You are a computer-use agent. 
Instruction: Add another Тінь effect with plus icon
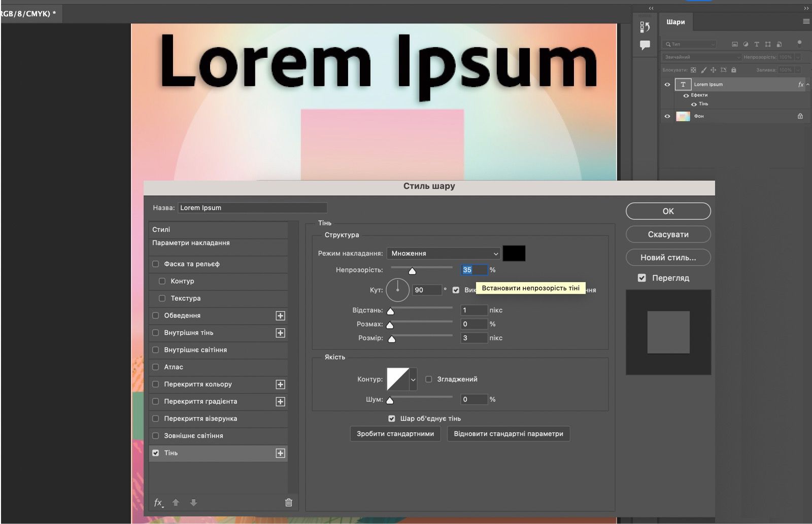[280, 453]
